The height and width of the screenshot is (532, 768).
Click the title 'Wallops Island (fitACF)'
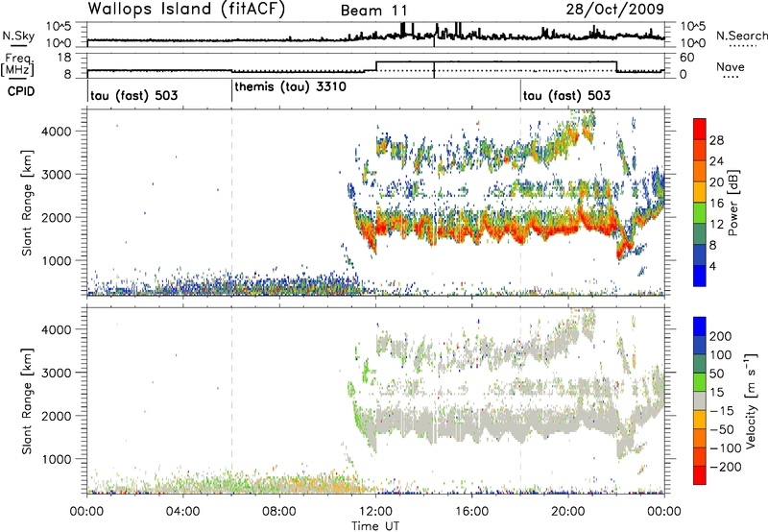(186, 9)
